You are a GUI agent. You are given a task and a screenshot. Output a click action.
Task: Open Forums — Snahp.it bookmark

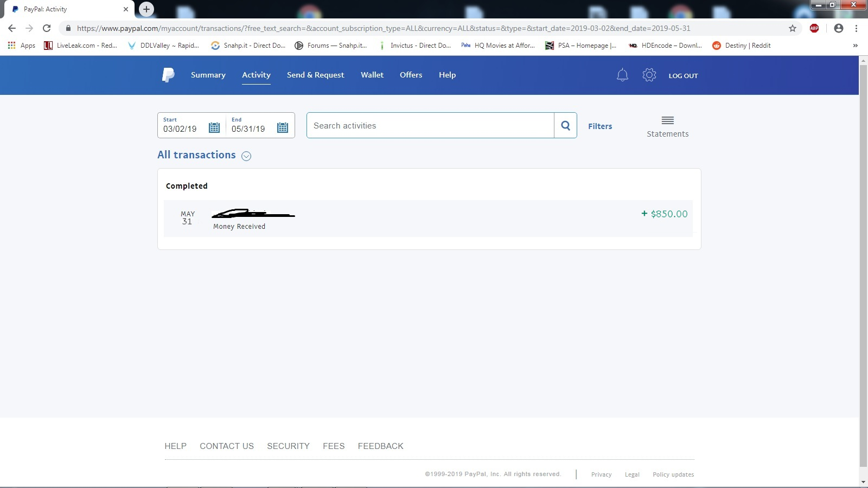[x=331, y=46]
